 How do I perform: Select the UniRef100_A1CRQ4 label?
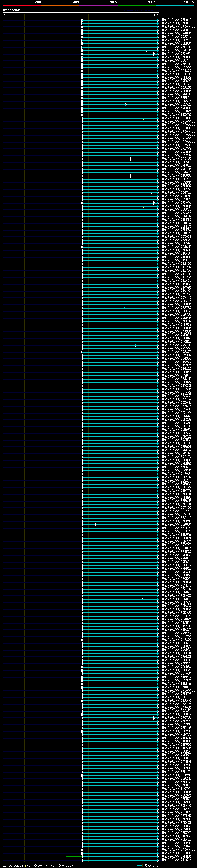pyautogui.click(x=177, y=843)
